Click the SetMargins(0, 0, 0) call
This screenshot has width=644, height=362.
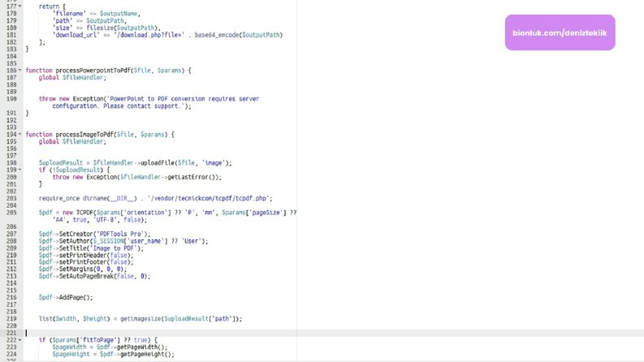pos(91,269)
